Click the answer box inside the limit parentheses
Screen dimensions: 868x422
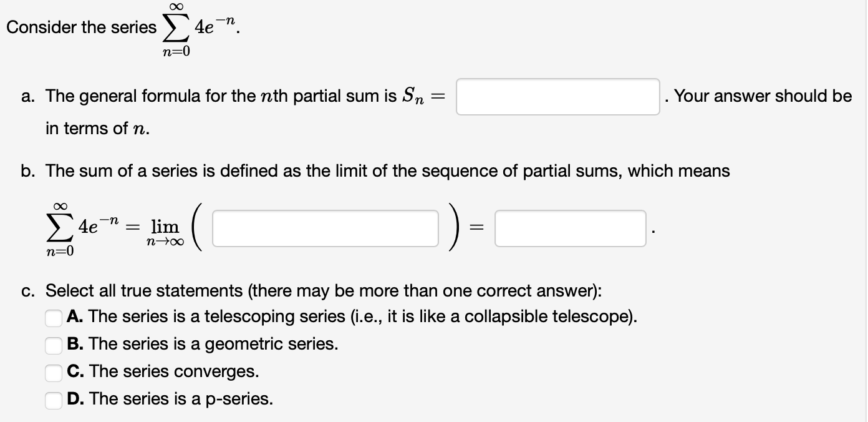pyautogui.click(x=325, y=228)
